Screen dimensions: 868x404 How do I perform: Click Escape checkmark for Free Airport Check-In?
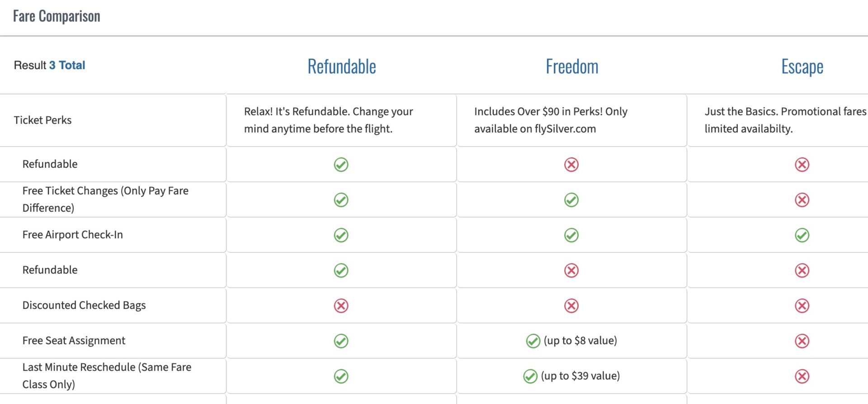pyautogui.click(x=802, y=235)
